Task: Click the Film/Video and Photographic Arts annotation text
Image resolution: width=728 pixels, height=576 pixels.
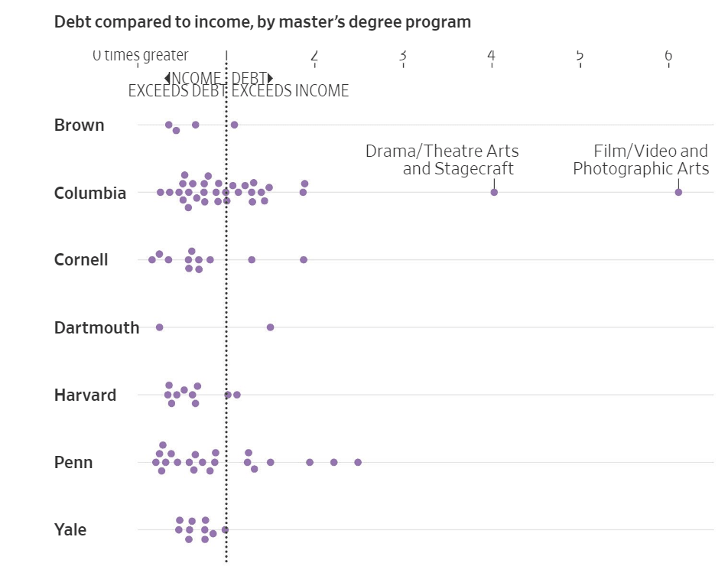Action: (641, 160)
